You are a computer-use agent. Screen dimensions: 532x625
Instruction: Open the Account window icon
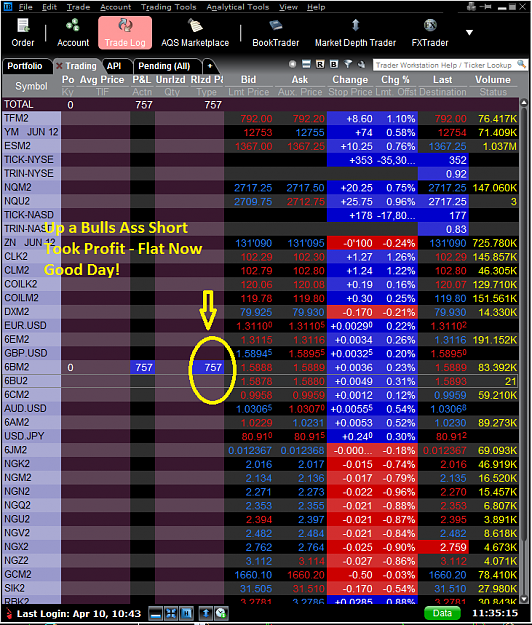[73, 33]
